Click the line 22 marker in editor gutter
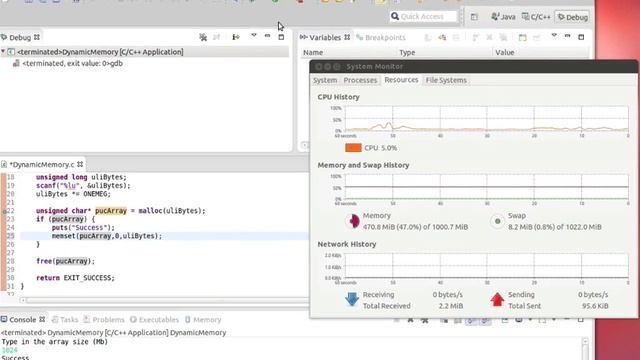 tap(4, 211)
